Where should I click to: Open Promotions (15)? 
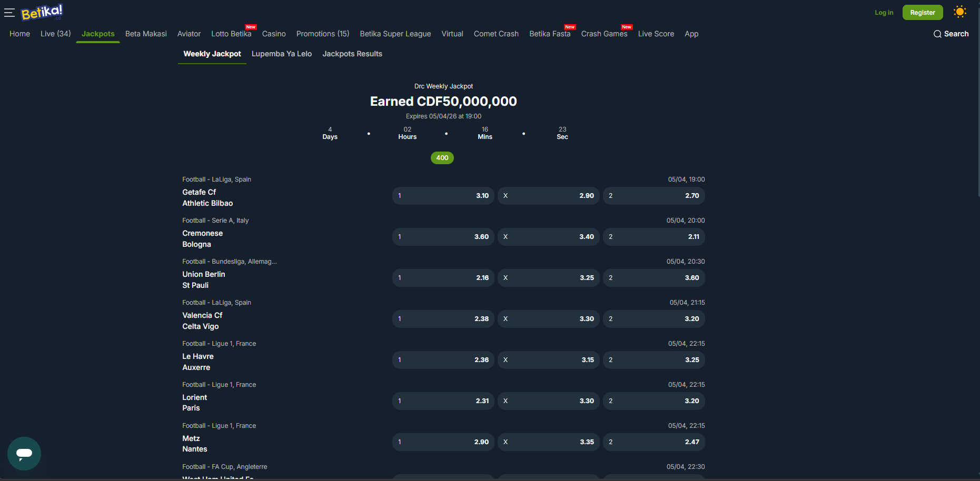click(323, 34)
